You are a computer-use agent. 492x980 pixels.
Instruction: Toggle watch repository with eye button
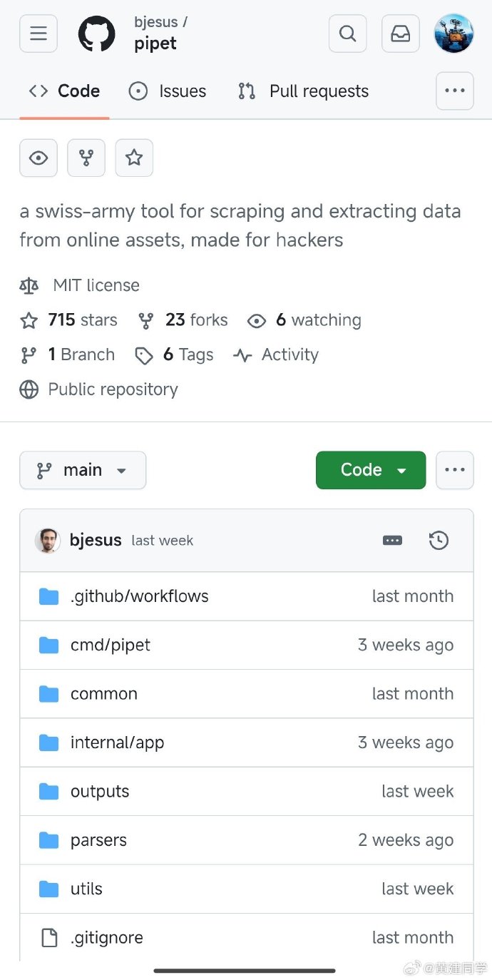click(x=39, y=158)
